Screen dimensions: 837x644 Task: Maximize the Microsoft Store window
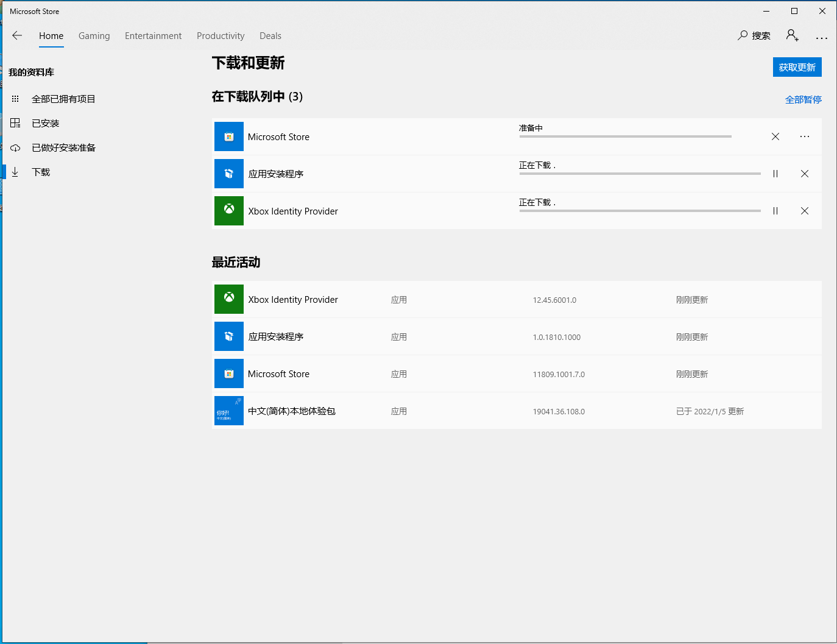(794, 11)
